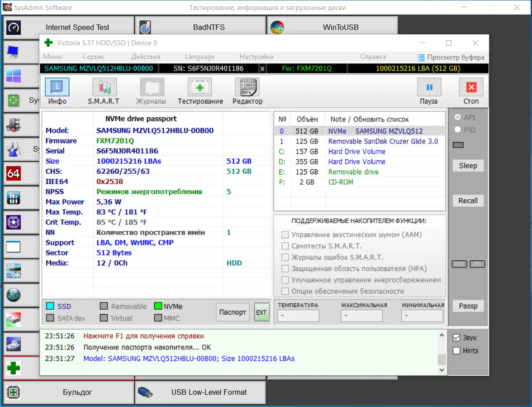Click the blue monitor icon in sidebar

point(14,52)
